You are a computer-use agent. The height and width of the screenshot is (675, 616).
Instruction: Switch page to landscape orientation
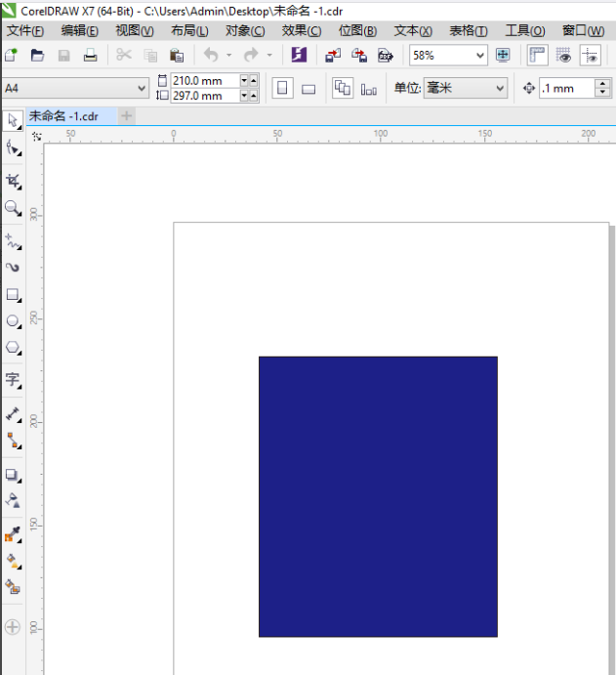[308, 89]
